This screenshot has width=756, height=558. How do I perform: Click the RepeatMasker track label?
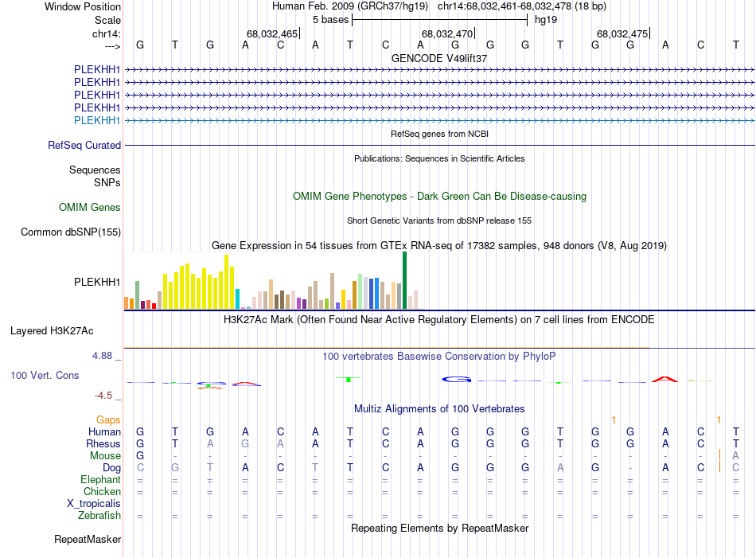point(88,539)
